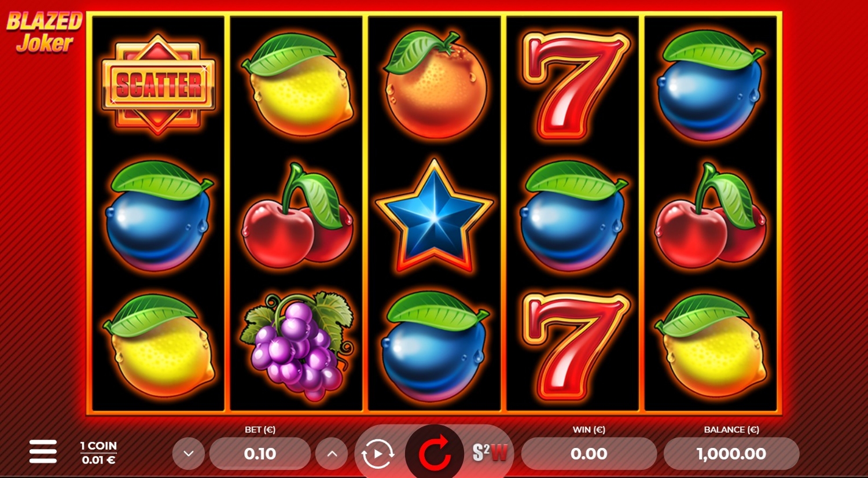Start autoplay with circular play icon
This screenshot has height=478, width=868.
click(x=378, y=454)
